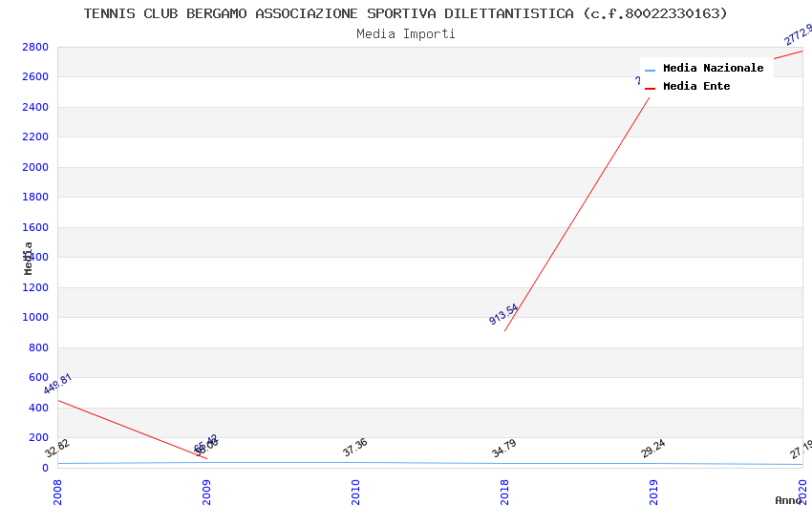Viewport: 812px width, 525px height.
Task: Click the 800 y-axis tick label
Action: (x=39, y=347)
